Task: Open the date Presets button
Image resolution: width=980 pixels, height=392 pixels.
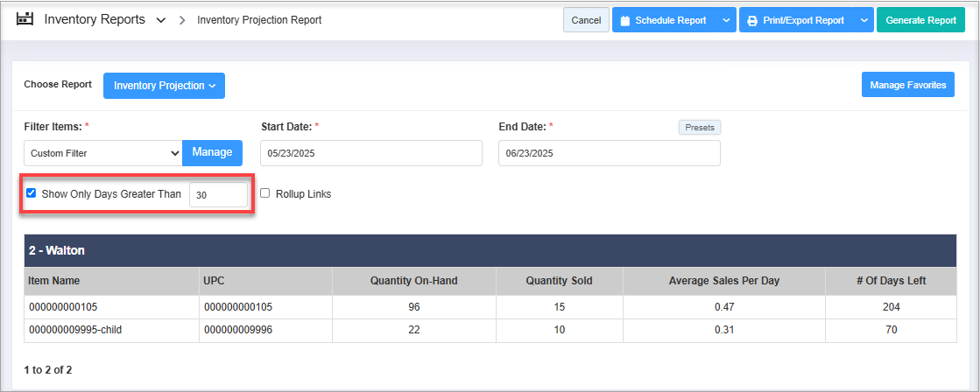Action: click(x=699, y=128)
